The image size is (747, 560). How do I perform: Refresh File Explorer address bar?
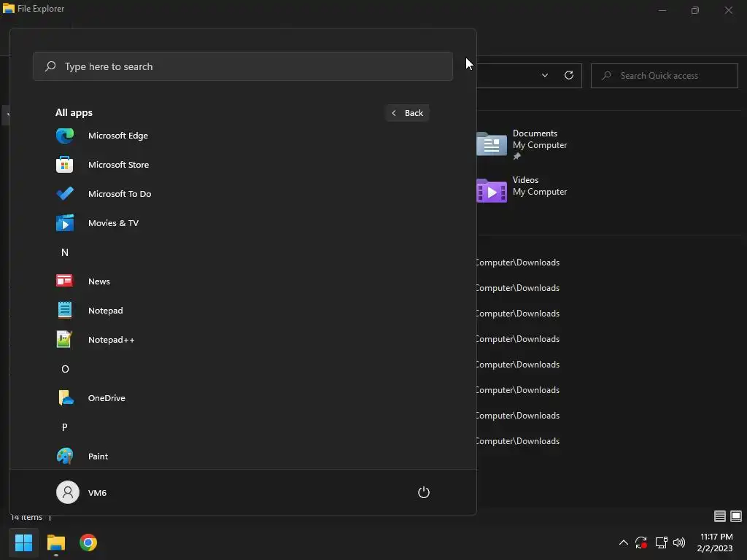point(569,75)
